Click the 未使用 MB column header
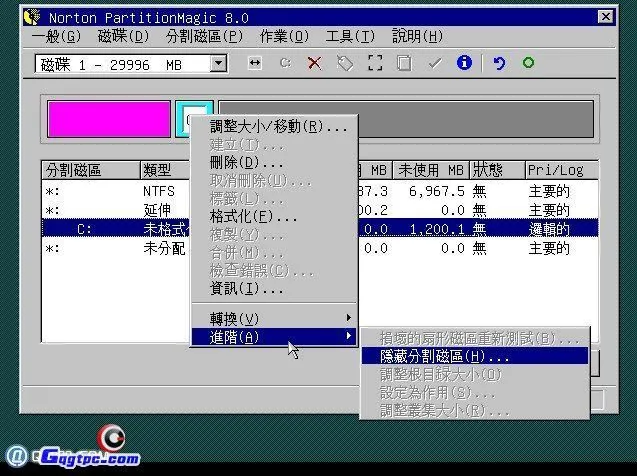 click(x=431, y=170)
